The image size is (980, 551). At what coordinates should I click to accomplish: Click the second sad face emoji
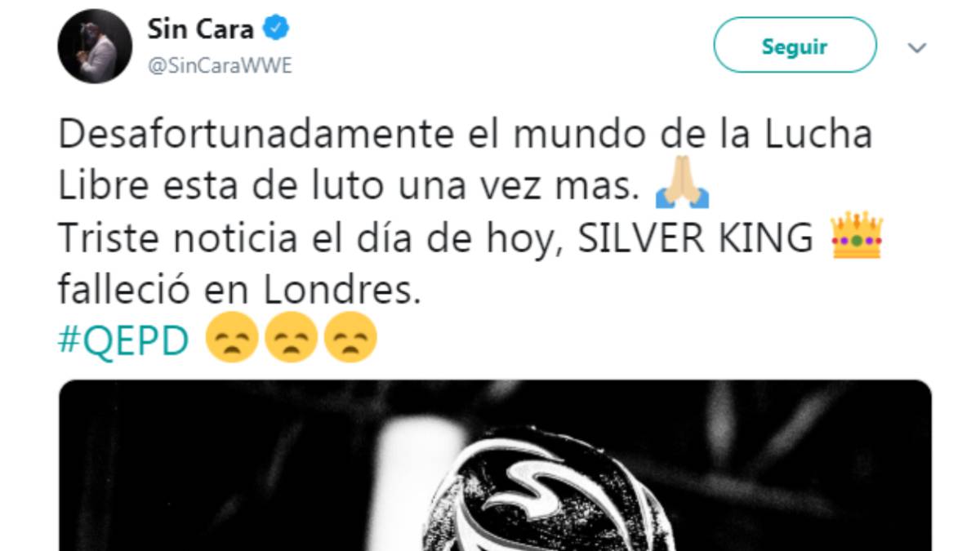pyautogui.click(x=292, y=339)
